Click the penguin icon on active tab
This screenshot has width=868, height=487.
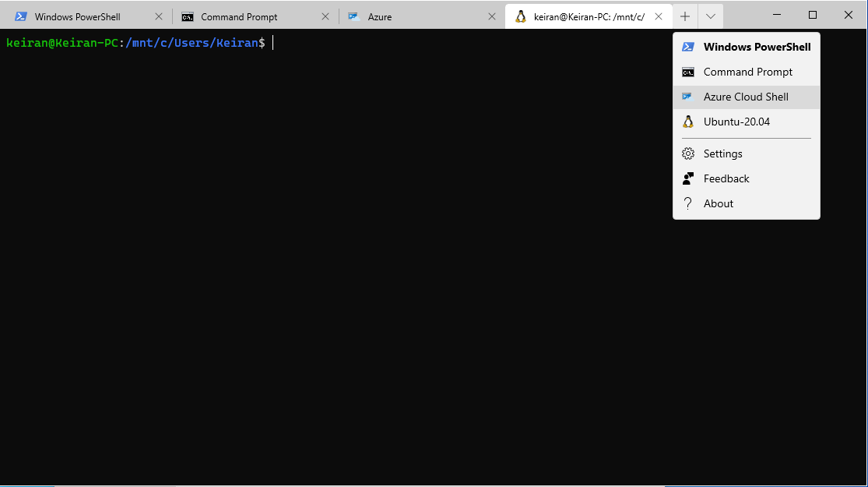click(x=520, y=16)
